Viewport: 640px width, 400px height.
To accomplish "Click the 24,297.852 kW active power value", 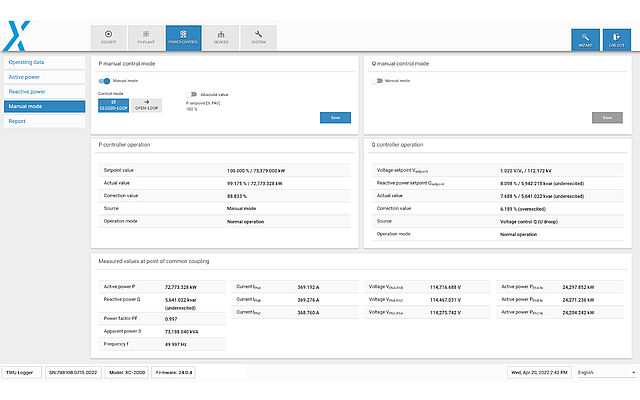I will coord(578,287).
